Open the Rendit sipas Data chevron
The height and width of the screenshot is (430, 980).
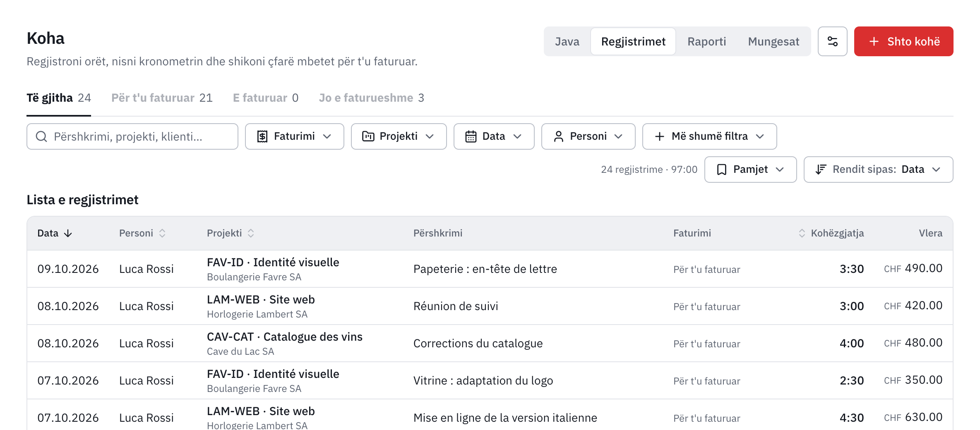(936, 170)
